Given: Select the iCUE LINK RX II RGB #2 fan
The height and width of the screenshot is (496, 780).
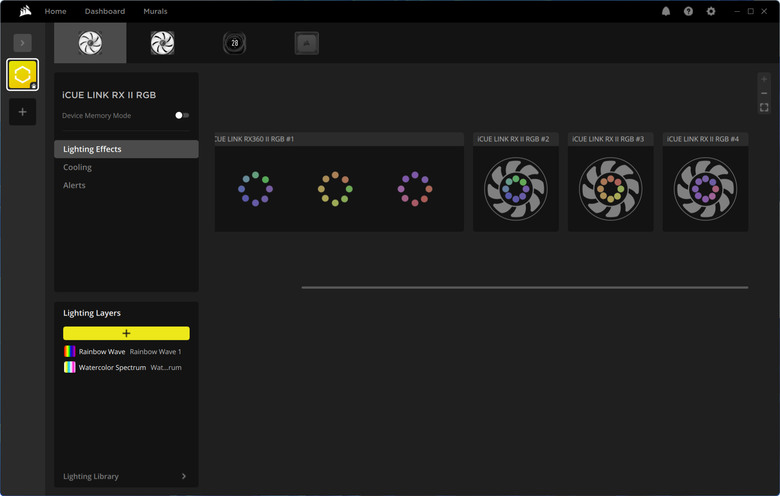Looking at the screenshot, I should [516, 189].
